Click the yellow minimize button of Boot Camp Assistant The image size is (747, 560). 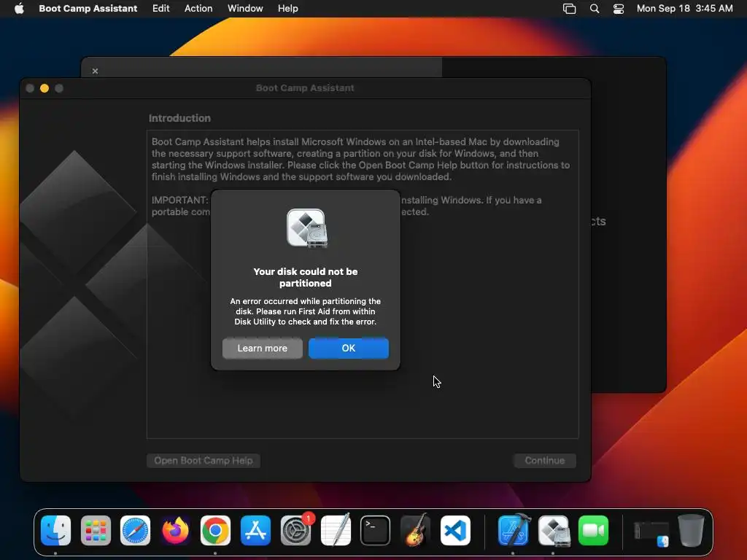(x=44, y=88)
